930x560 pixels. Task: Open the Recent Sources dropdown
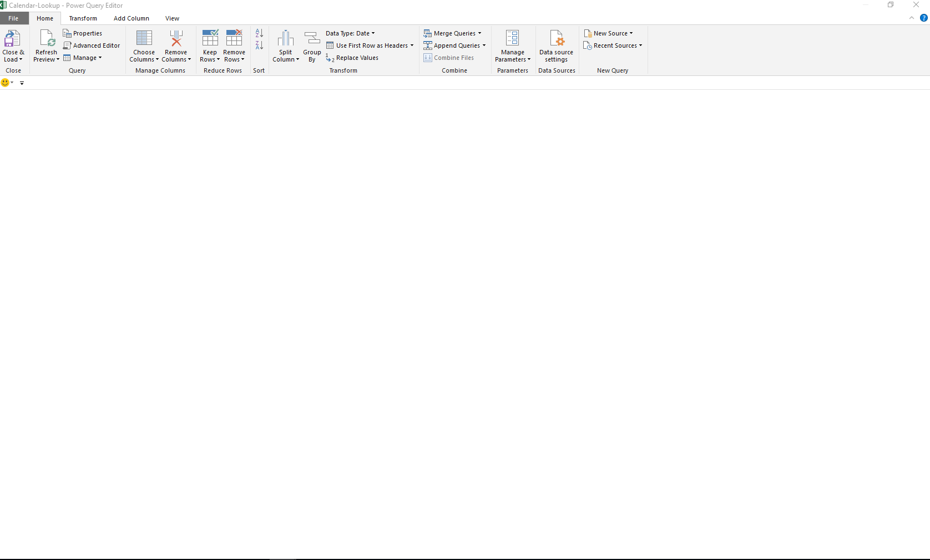[613, 45]
